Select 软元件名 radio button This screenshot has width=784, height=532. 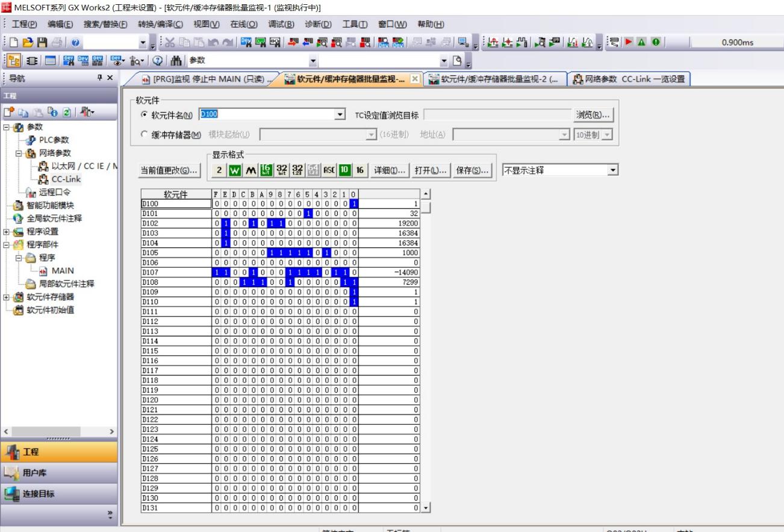(x=143, y=115)
